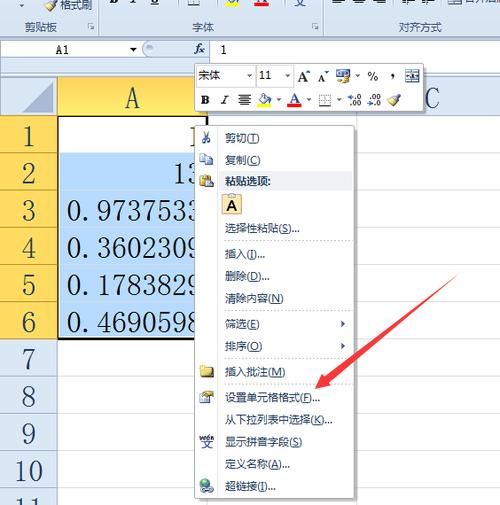Open the 字体 group dialog launcher
500x505 pixels.
coord(315,27)
